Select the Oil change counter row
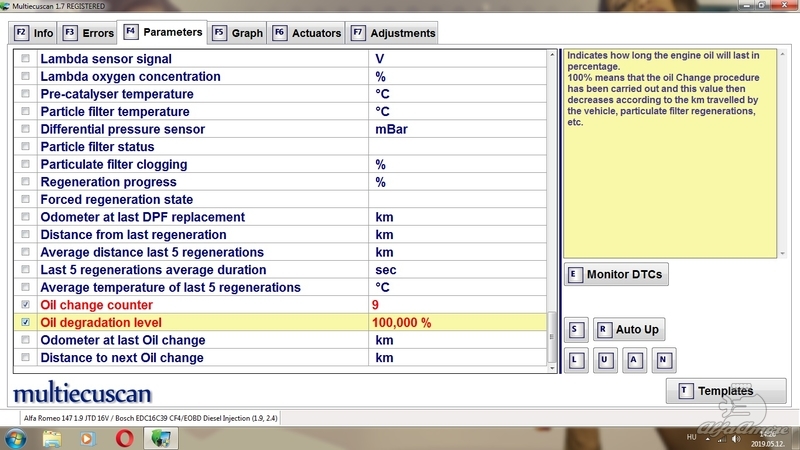 (280, 305)
